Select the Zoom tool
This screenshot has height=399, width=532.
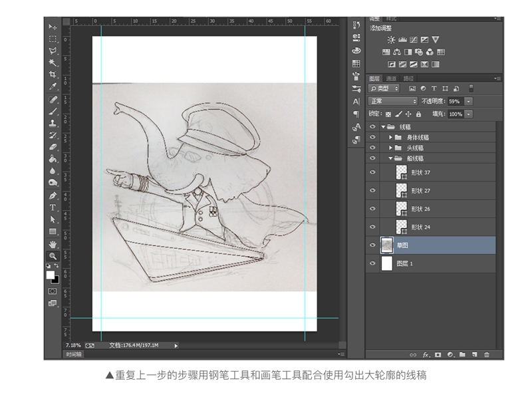coord(53,256)
